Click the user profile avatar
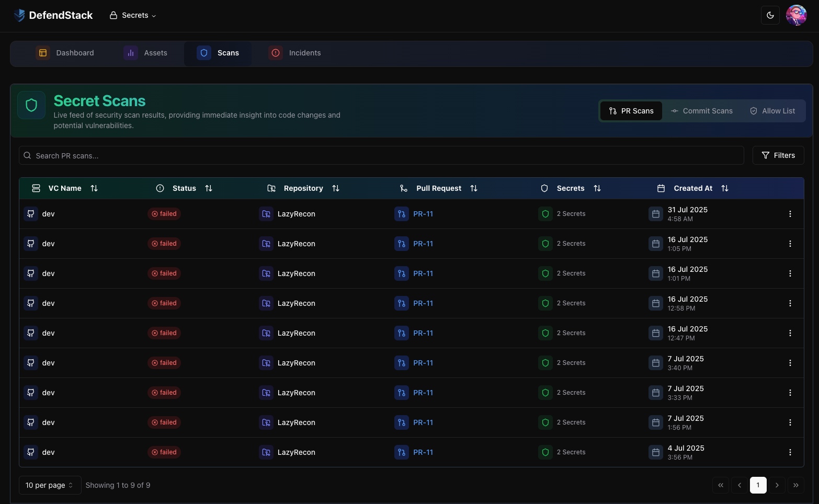Screen dimensions: 819x504 coord(796,15)
